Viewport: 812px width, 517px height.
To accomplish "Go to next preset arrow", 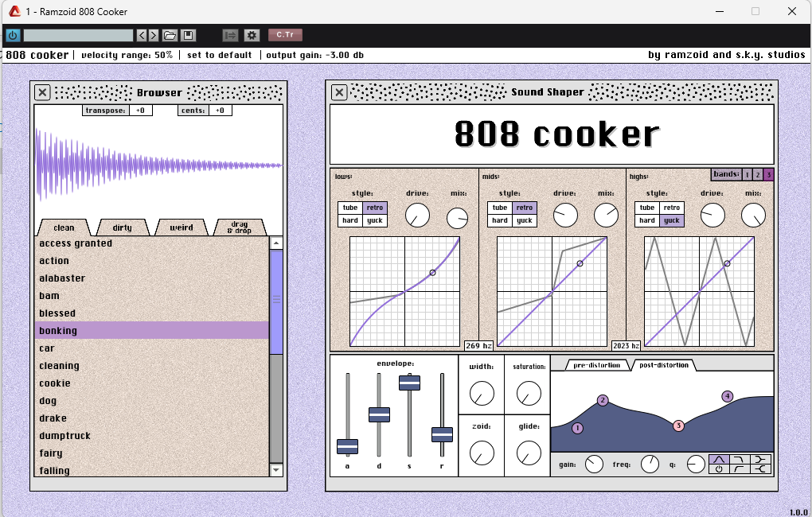I will click(x=154, y=35).
